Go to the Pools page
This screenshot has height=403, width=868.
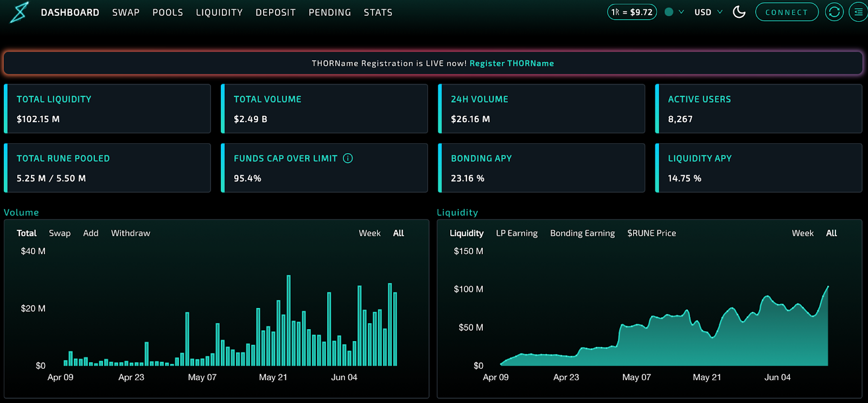tap(168, 12)
